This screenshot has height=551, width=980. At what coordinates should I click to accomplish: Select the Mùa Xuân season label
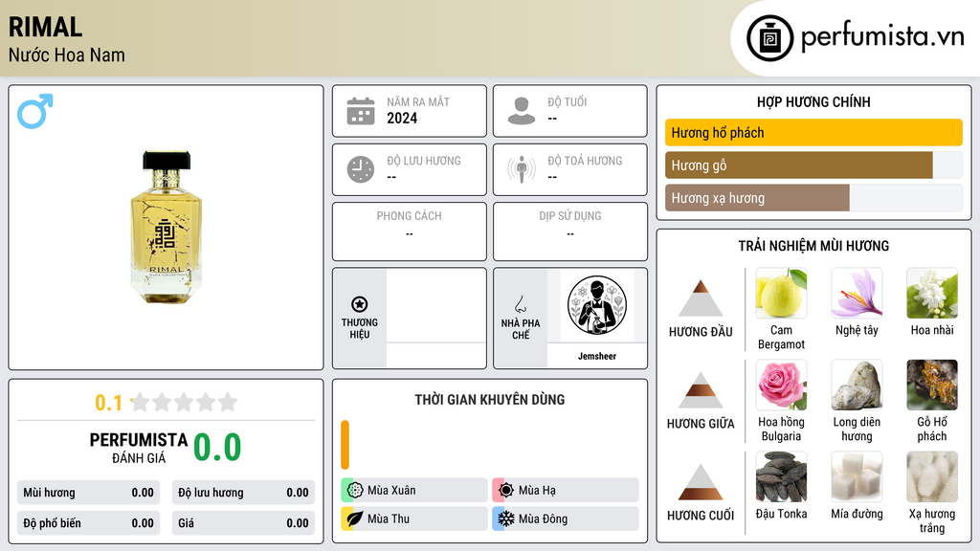(391, 491)
